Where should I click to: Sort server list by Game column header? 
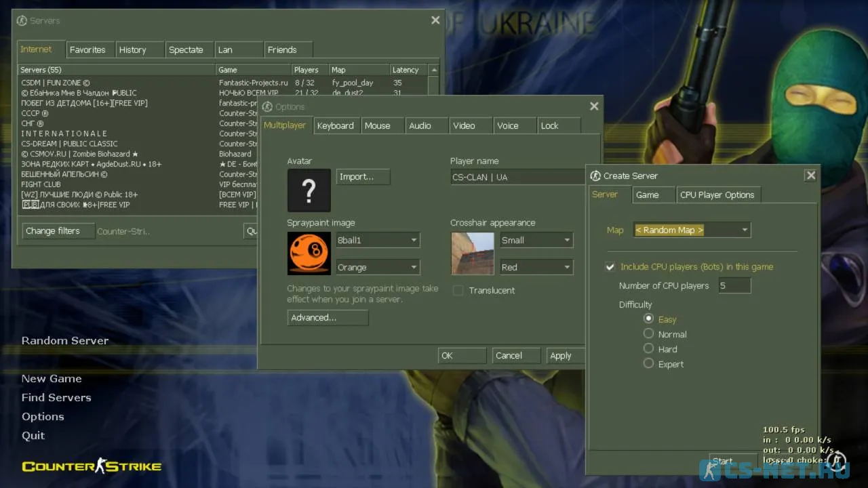pos(254,70)
